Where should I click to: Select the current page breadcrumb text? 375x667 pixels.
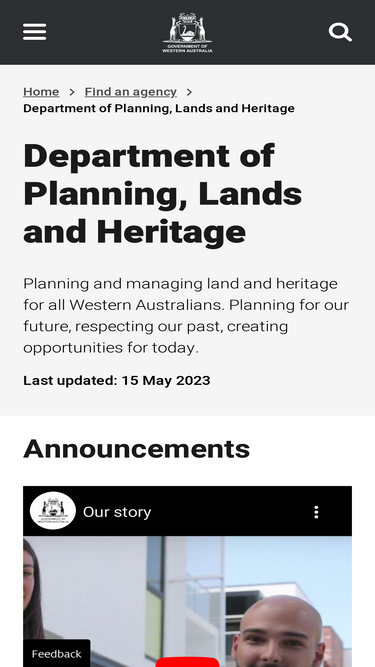point(159,108)
